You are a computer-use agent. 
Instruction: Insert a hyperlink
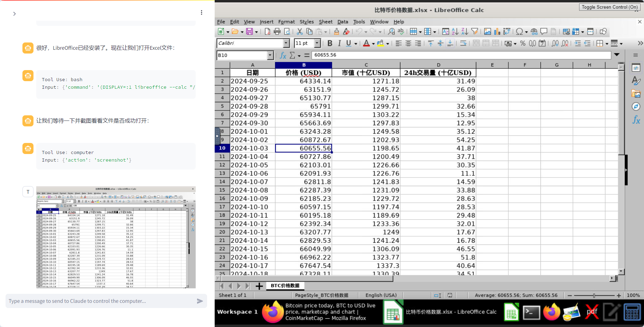(x=534, y=32)
